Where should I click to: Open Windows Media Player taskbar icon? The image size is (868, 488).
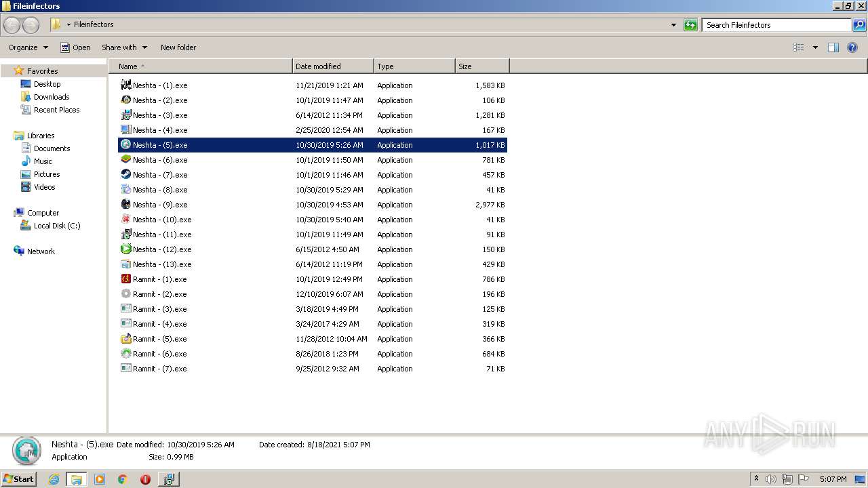[x=100, y=479]
